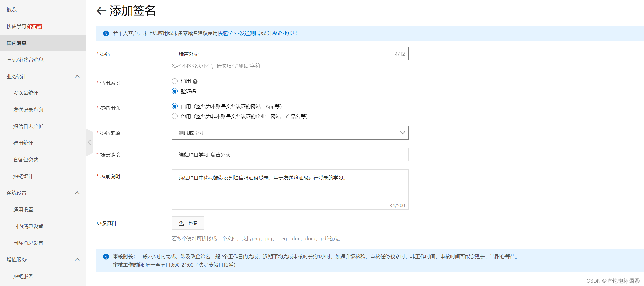Image resolution: width=644 pixels, height=286 pixels.
Task: Collapse the left sidebar with the arrow handle
Action: (89, 142)
